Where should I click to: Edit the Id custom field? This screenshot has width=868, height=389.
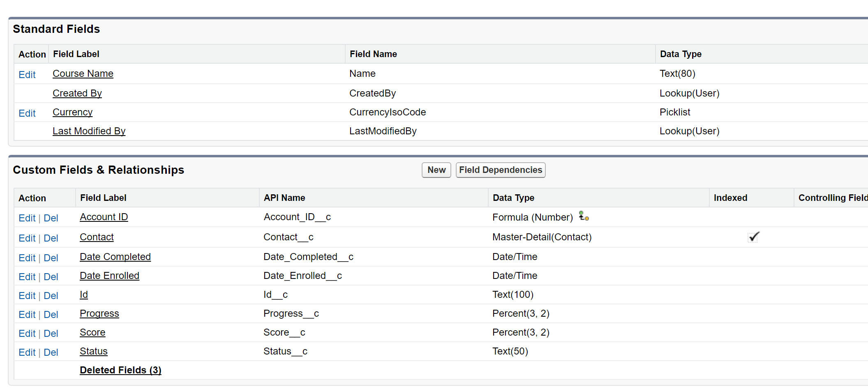tap(27, 296)
